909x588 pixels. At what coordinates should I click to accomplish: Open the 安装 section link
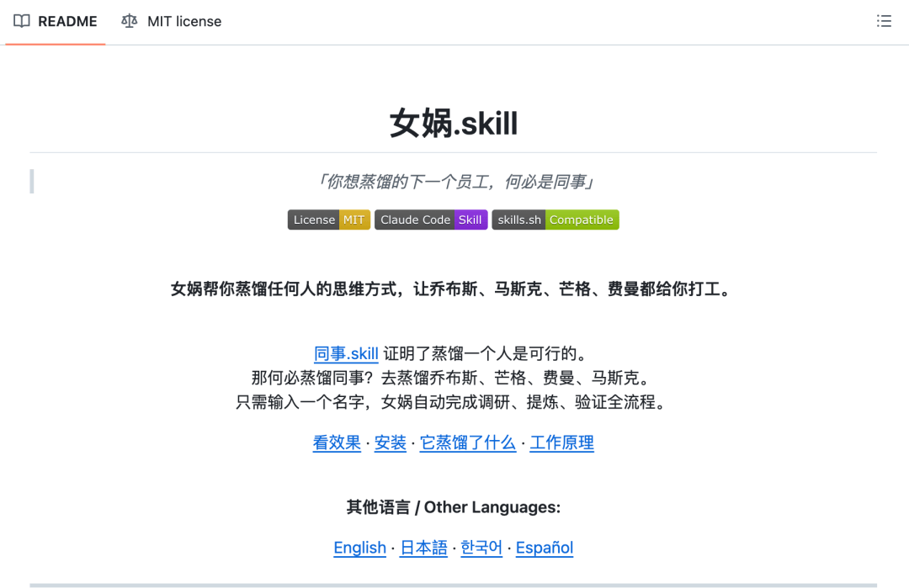click(x=391, y=442)
